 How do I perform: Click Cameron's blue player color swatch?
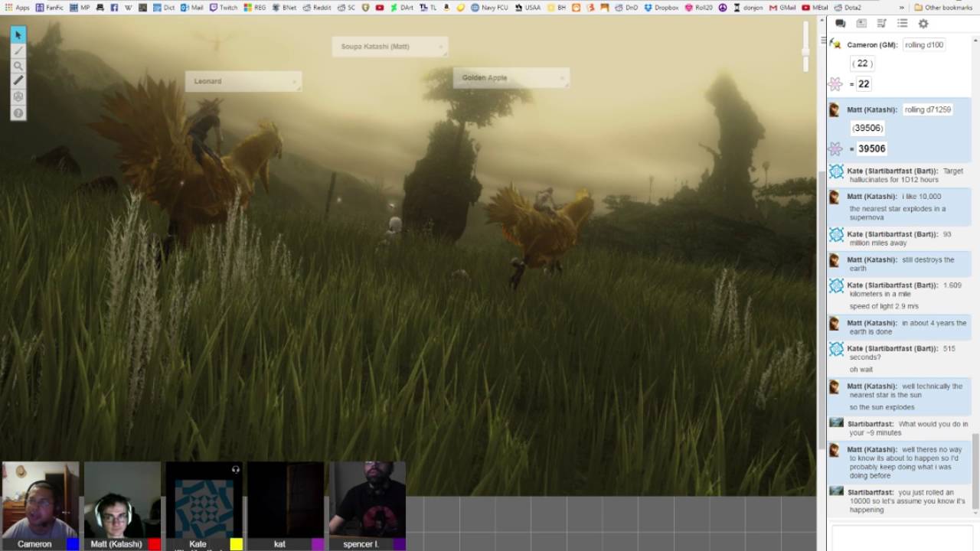pyautogui.click(x=72, y=544)
